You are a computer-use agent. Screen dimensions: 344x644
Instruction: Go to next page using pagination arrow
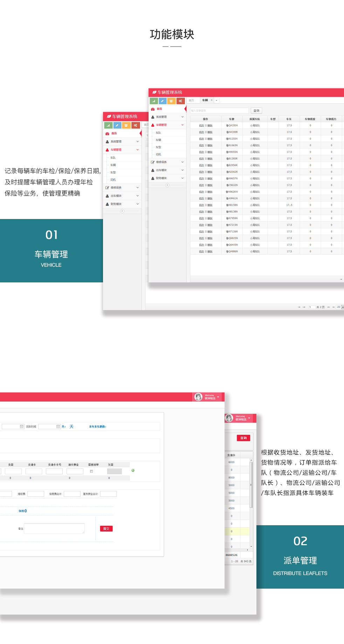click(329, 307)
